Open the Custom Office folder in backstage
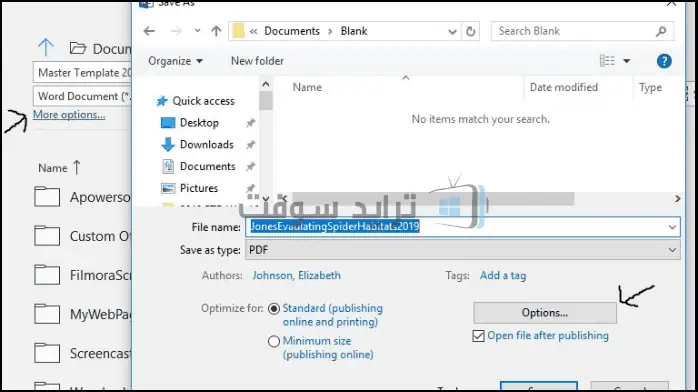The width and height of the screenshot is (698, 392). pyautogui.click(x=83, y=236)
